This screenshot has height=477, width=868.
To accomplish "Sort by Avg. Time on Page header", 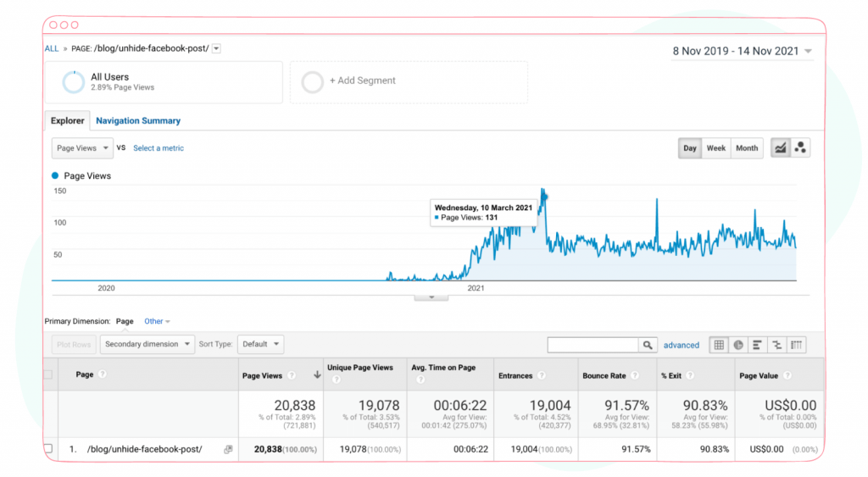I will coord(443,368).
